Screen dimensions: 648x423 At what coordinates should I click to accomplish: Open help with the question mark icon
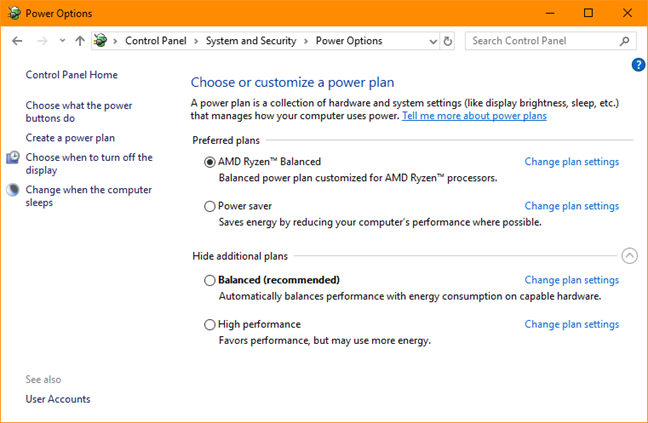click(x=638, y=65)
